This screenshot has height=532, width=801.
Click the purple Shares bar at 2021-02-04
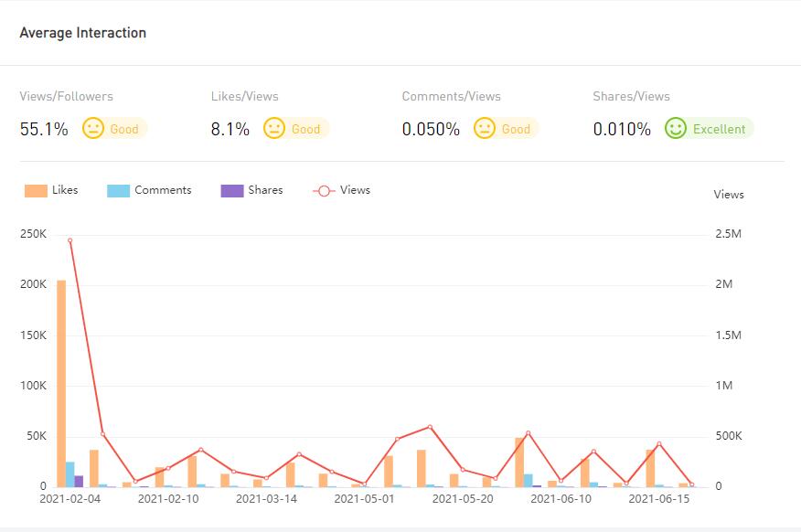[x=79, y=481]
